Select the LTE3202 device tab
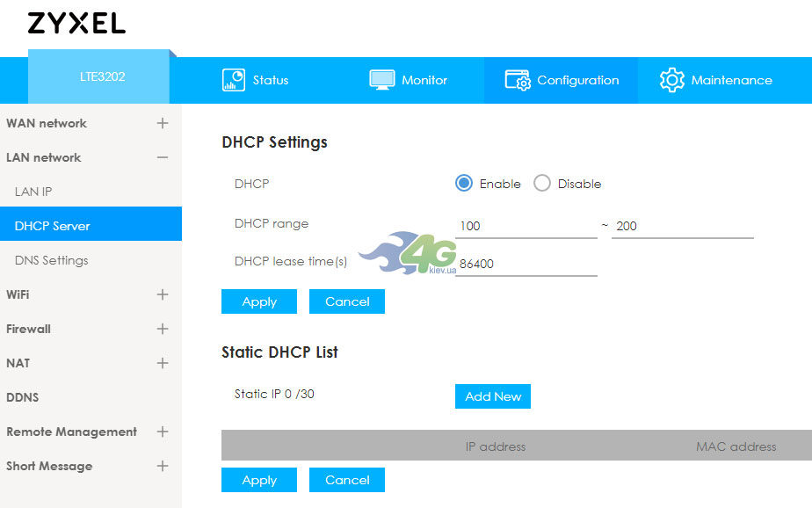 click(x=99, y=76)
